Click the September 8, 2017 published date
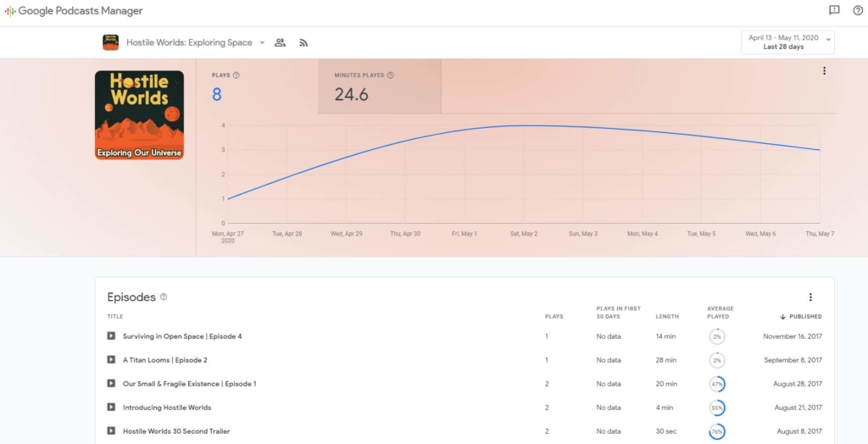The height and width of the screenshot is (444, 868). 793,360
